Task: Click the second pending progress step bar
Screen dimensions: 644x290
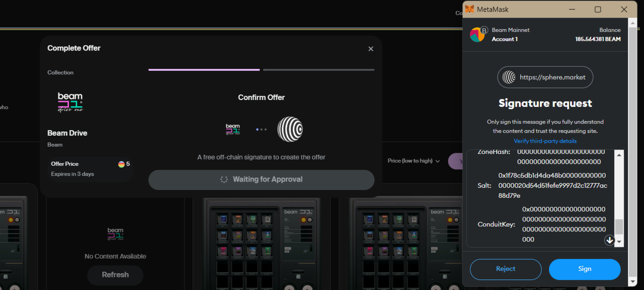Action: 319,70
